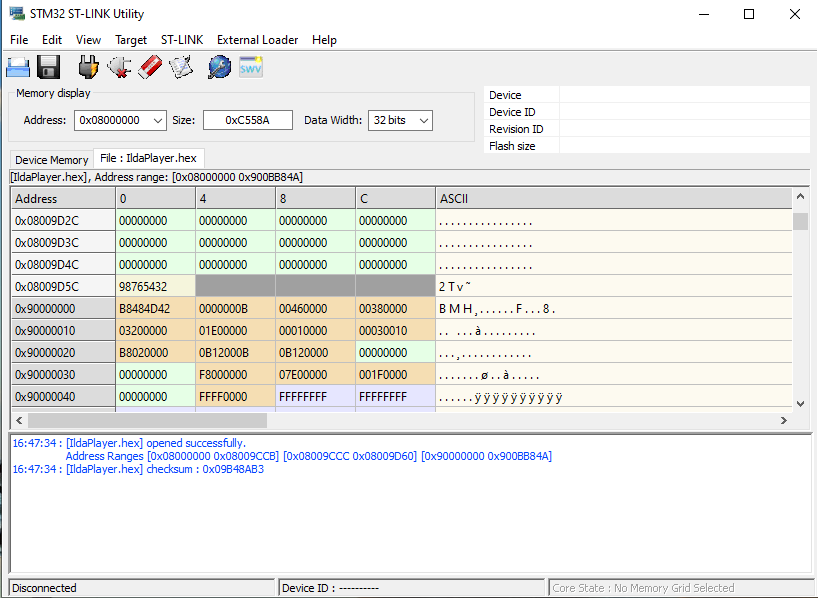Click the horizontal scrollbar right arrow
Viewport: 818px width, 598px height.
coord(783,421)
